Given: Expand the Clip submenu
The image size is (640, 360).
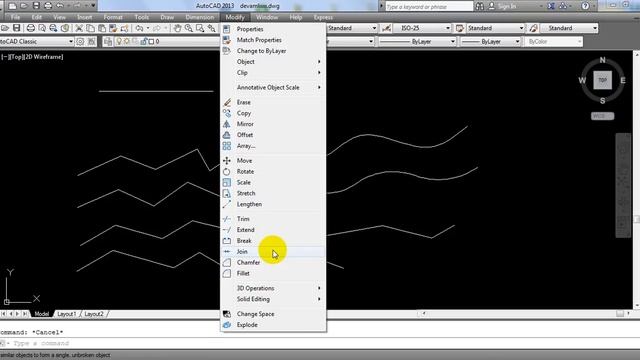Looking at the screenshot, I should 273,73.
